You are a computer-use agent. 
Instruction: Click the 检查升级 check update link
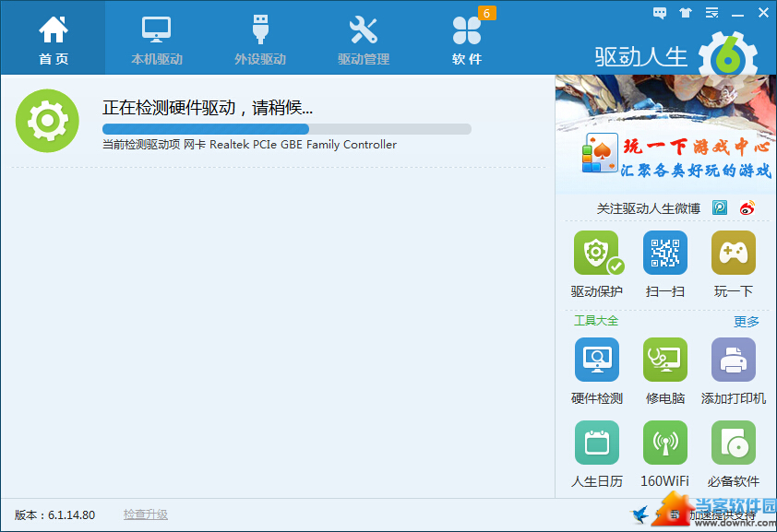[146, 514]
